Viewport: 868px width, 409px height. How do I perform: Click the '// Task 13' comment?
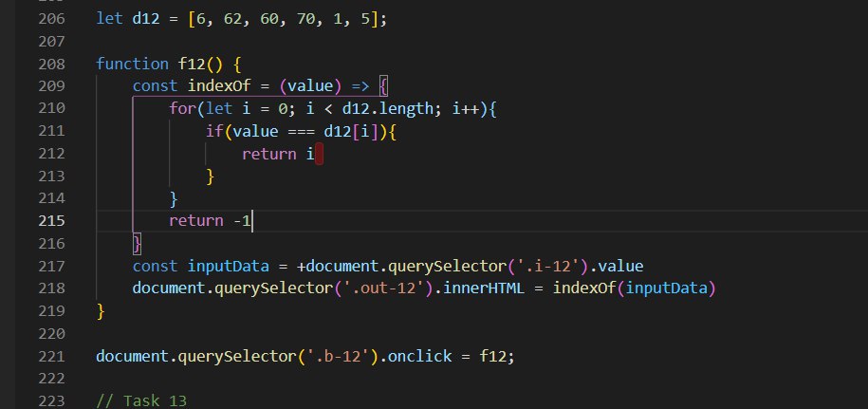(x=141, y=400)
